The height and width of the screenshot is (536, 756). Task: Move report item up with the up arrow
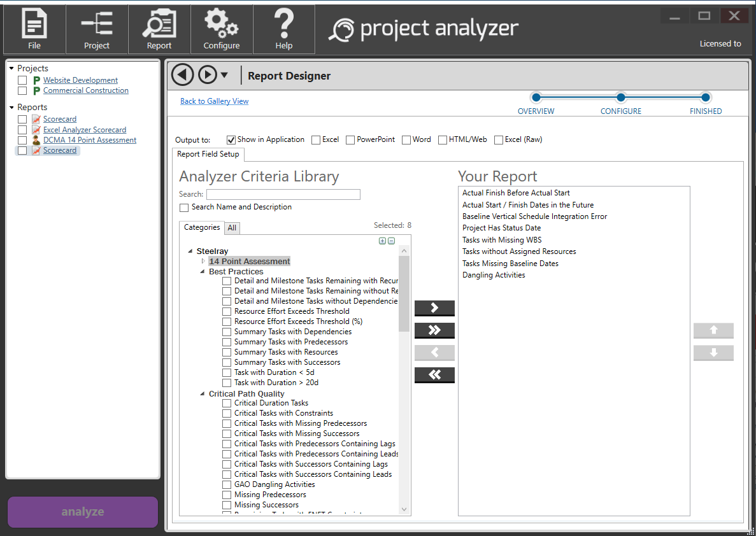tap(713, 330)
